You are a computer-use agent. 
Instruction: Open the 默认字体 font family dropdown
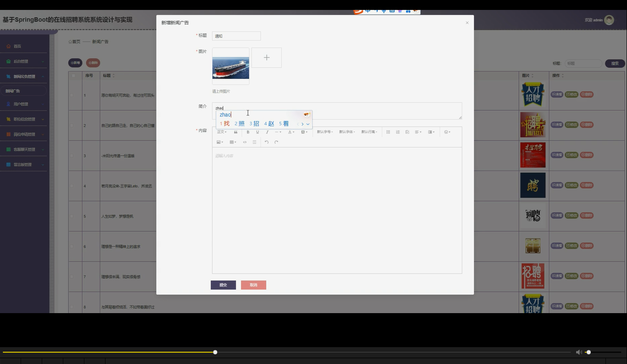347,132
